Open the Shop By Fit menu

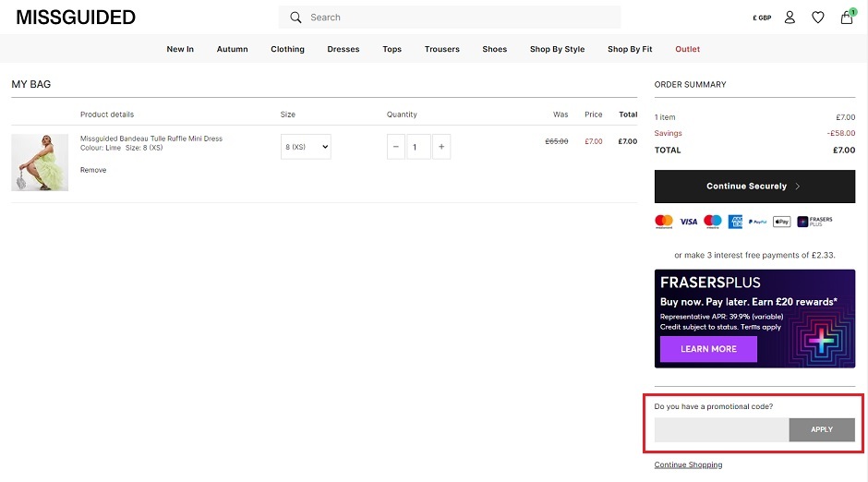630,49
